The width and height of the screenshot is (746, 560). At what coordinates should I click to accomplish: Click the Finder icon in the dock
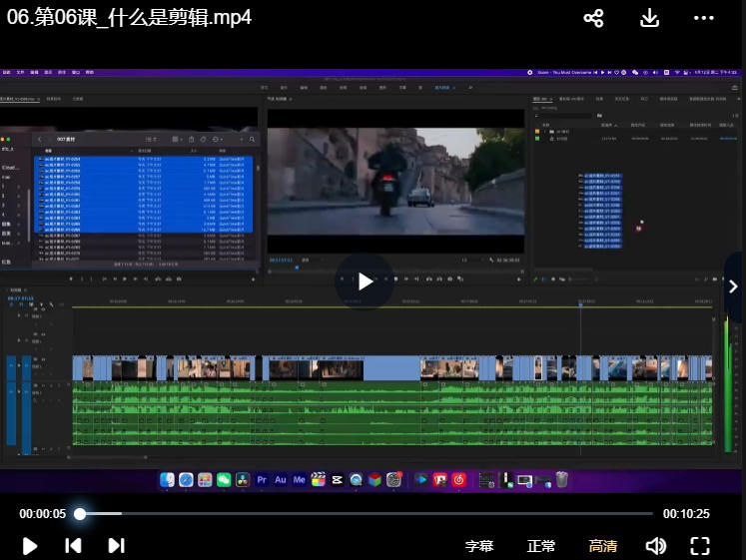(167, 480)
